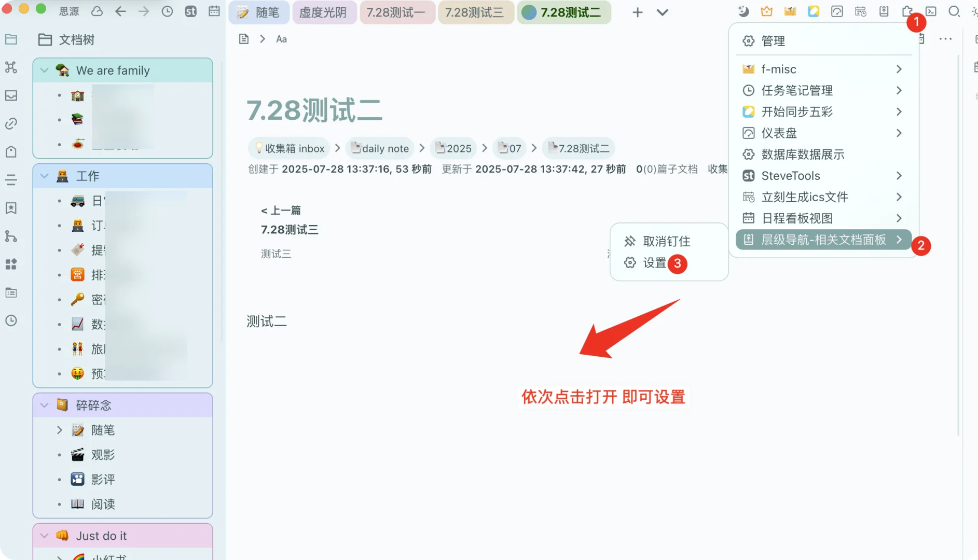The width and height of the screenshot is (978, 560).
Task: Click the bookmark icon in the left sidebar
Action: (11, 208)
